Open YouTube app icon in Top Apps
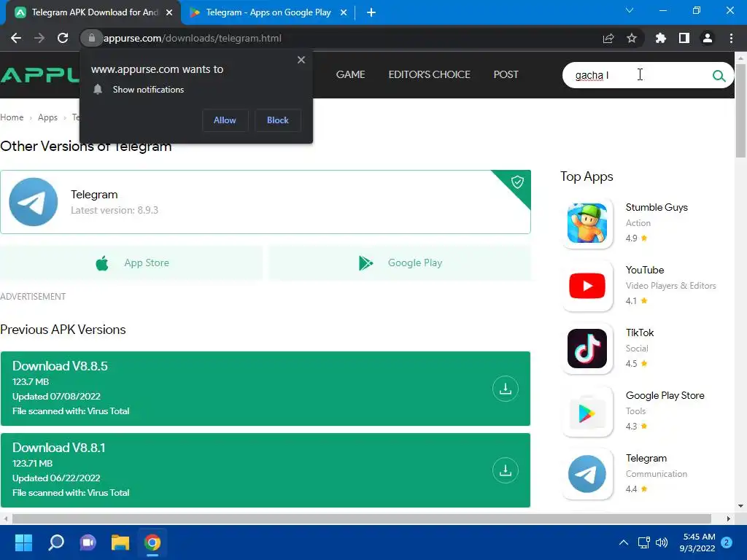The width and height of the screenshot is (747, 560). click(x=587, y=286)
